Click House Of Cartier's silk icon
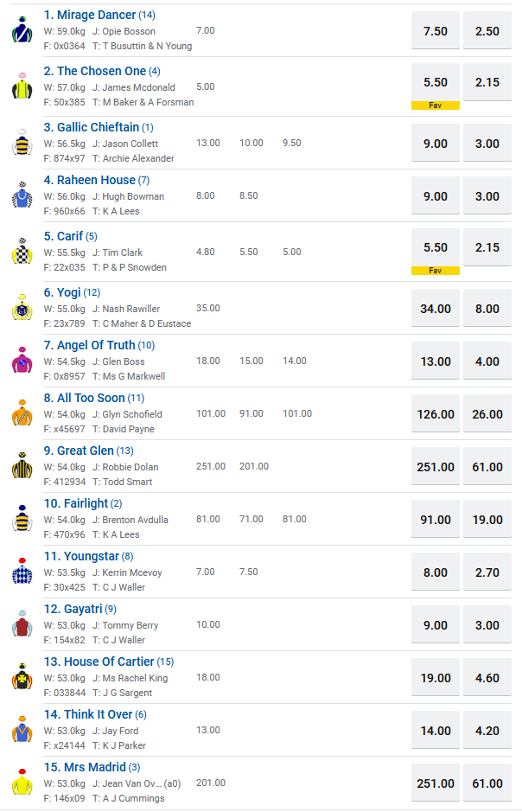Screen dimensions: 522x812 click(x=22, y=677)
